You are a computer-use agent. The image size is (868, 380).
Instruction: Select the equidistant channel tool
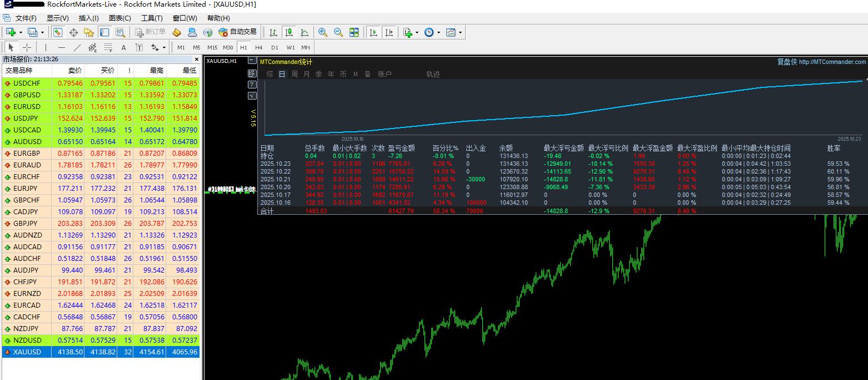(x=92, y=47)
